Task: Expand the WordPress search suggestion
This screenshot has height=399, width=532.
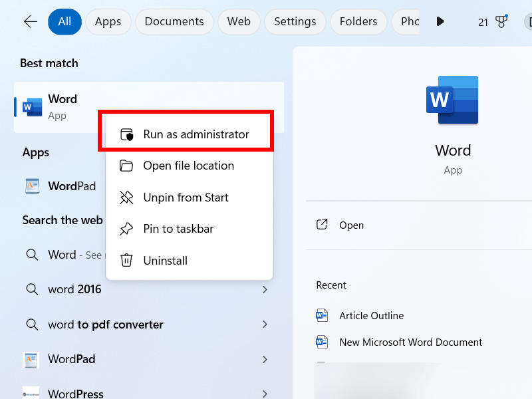Action: tap(265, 392)
